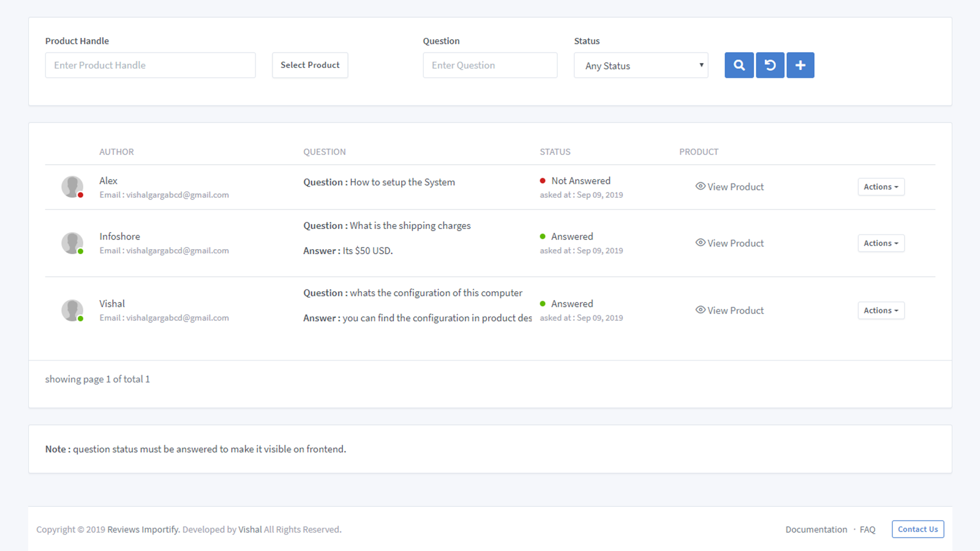The width and height of the screenshot is (980, 551).
Task: Expand the Actions menu in Vishal's row
Action: pyautogui.click(x=881, y=310)
